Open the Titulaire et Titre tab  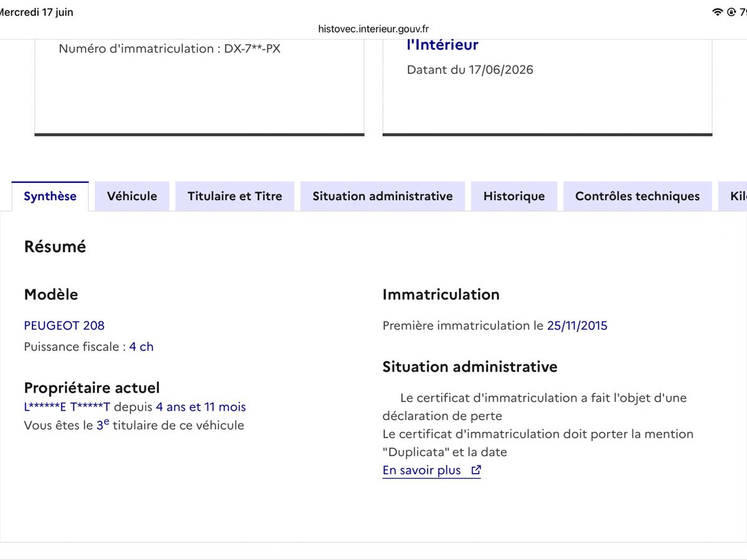[235, 196]
